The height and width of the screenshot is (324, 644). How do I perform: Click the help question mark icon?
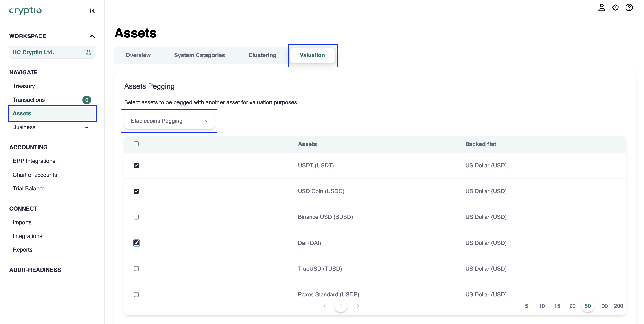[x=629, y=7]
